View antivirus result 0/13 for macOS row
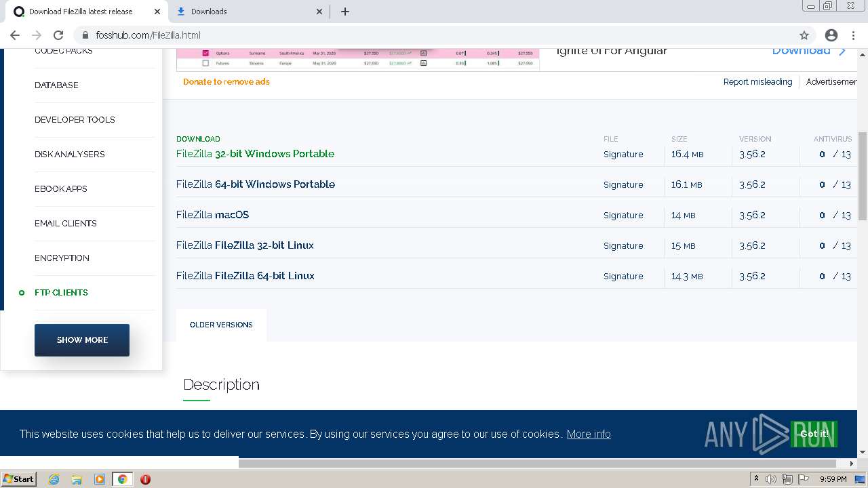868x488 pixels. point(835,216)
